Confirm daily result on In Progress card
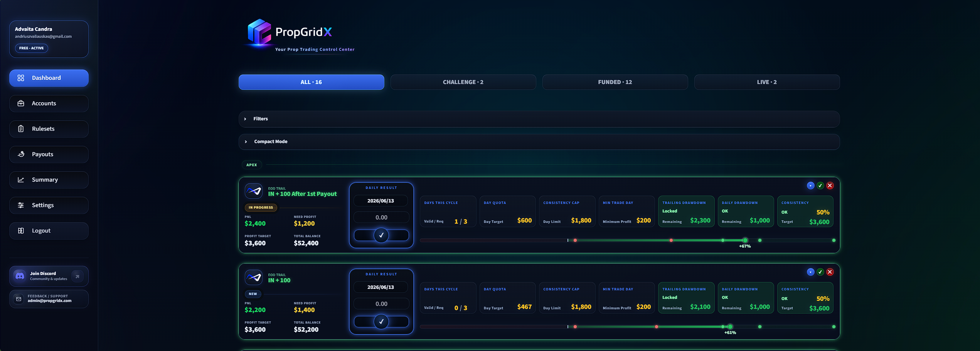The width and height of the screenshot is (980, 351). click(381, 235)
